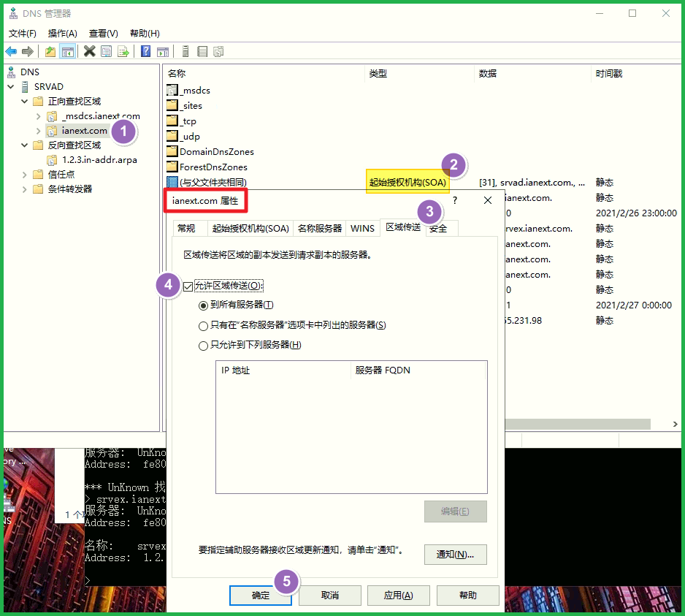Expand the 信任点 node
The image size is (685, 616).
(25, 175)
